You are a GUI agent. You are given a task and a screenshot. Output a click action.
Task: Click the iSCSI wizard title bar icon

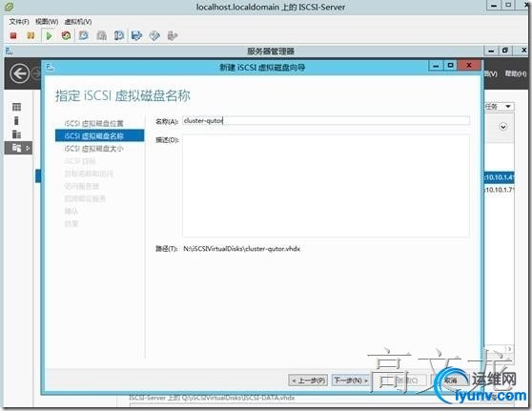click(x=50, y=67)
